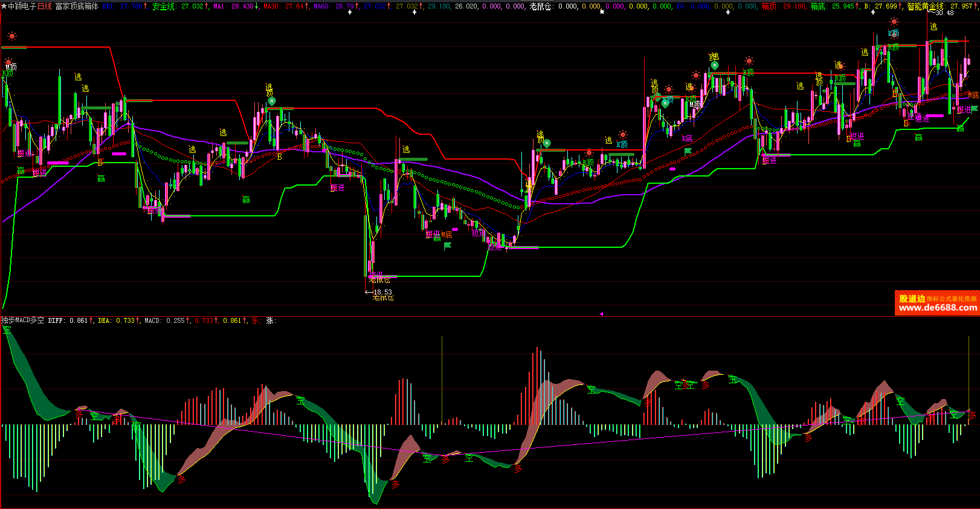Click the DIFF value in MACD header
The height and width of the screenshot is (509, 980).
[79, 320]
